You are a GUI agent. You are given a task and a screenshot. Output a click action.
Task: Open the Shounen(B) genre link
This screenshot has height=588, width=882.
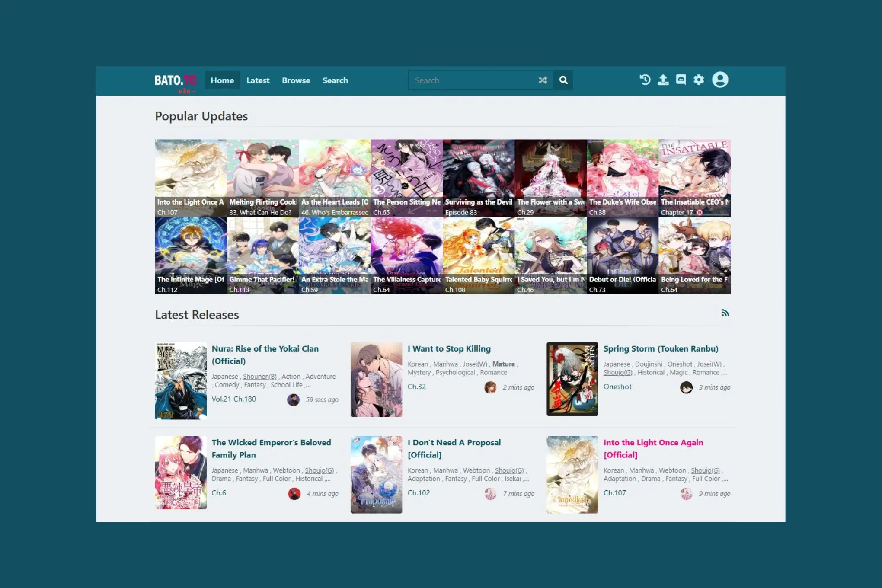coord(259,376)
